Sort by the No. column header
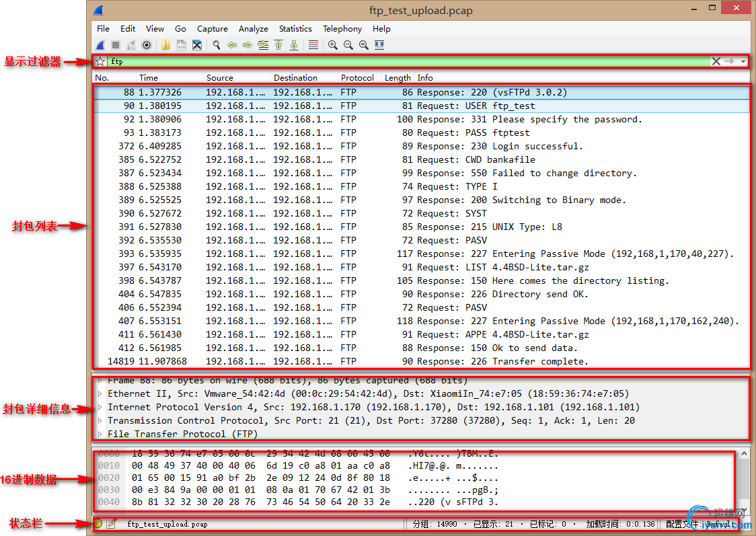Viewport: 756px width, 536px height. tap(115, 77)
